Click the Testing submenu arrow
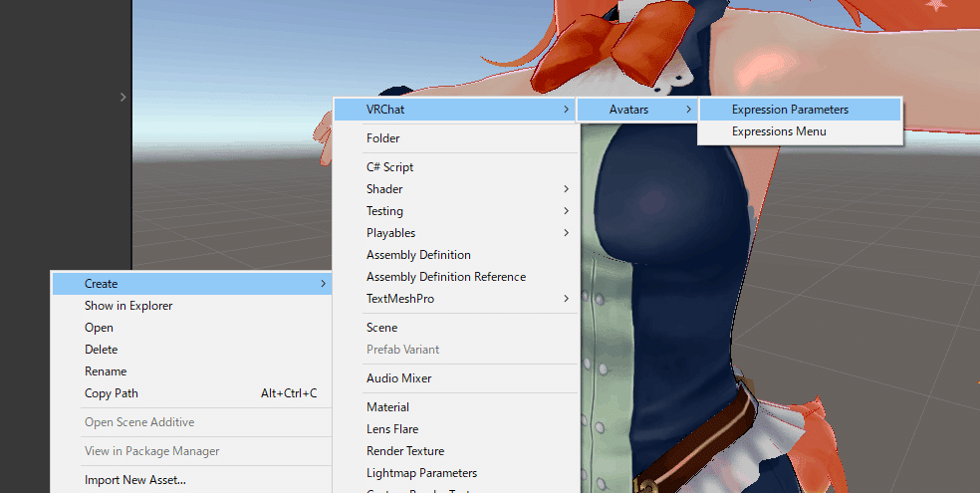The image size is (980, 493). click(x=566, y=211)
